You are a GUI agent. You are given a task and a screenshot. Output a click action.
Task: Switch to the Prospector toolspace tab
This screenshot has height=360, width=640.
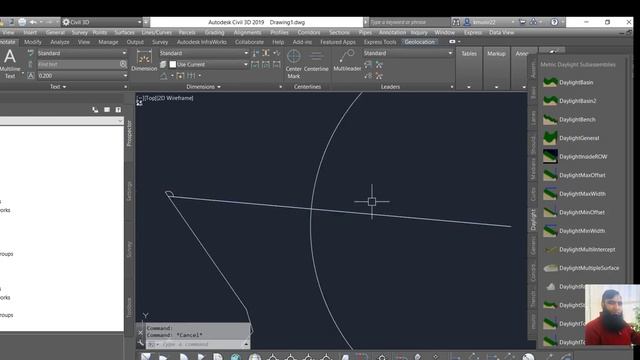tap(129, 133)
